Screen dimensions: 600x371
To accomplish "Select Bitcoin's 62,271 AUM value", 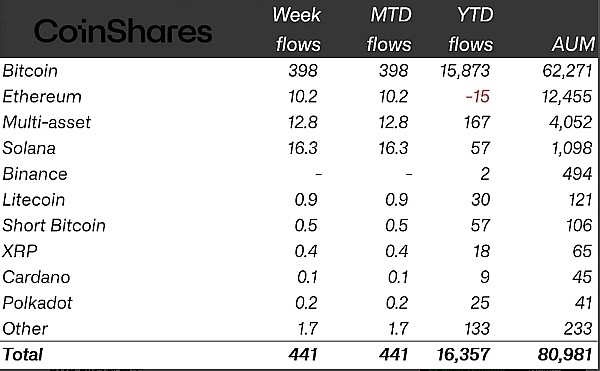I will click(567, 71).
